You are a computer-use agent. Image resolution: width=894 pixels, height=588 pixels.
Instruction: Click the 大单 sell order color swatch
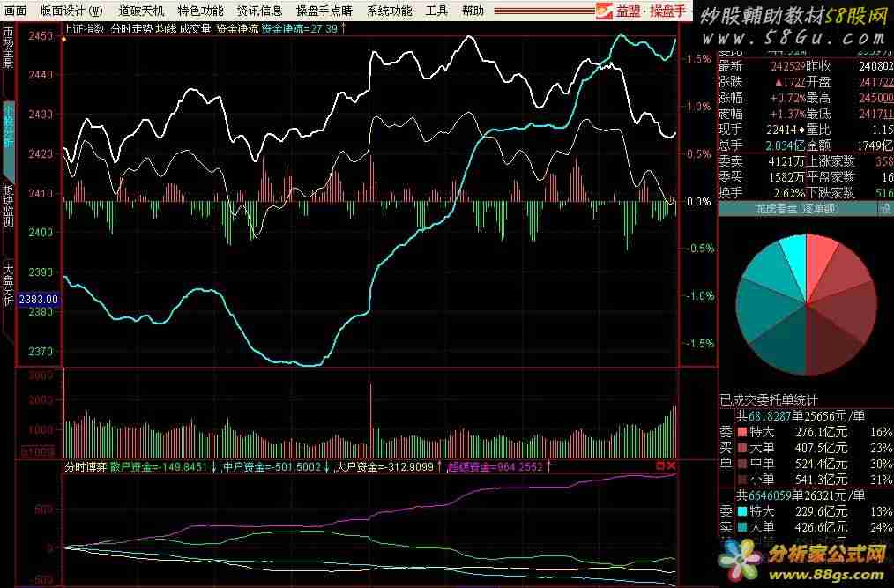741,527
